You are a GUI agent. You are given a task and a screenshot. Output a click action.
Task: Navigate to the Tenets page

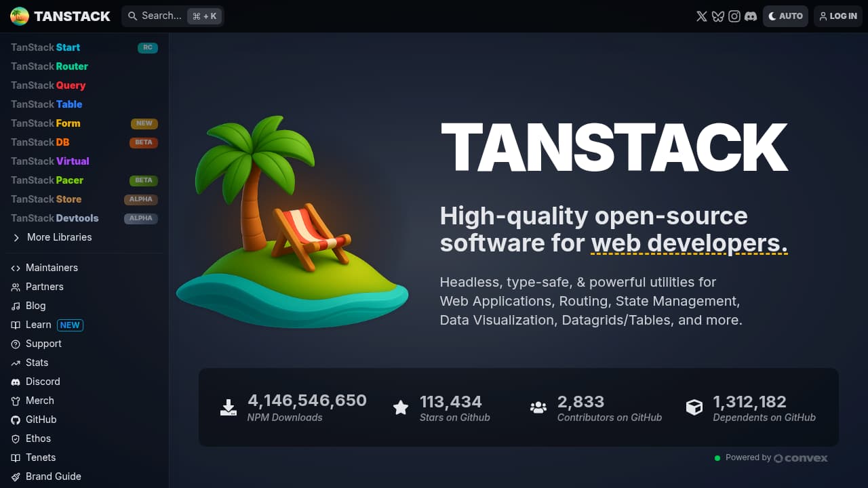tap(41, 457)
